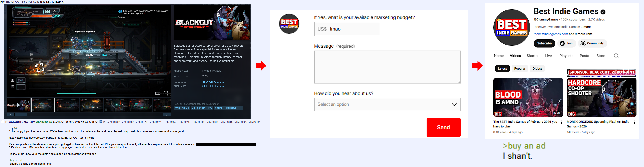The height and width of the screenshot is (167, 644).
Task: Switch to the Videos tab
Action: (x=515, y=56)
